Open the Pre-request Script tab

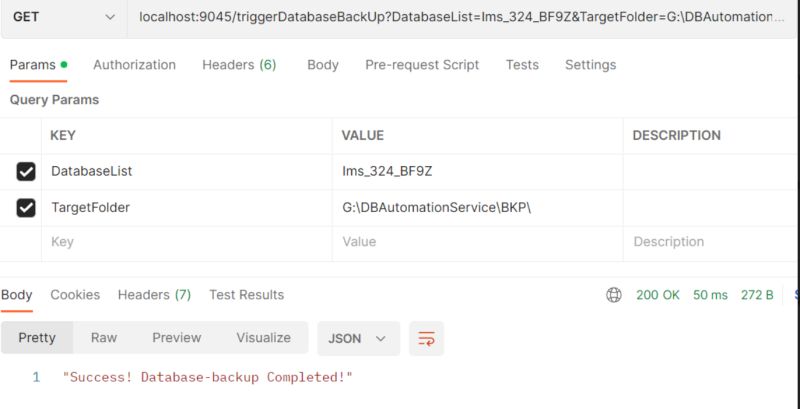422,65
